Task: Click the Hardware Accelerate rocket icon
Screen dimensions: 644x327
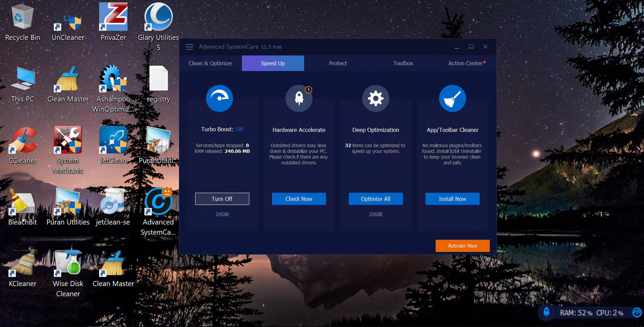Action: click(x=299, y=98)
